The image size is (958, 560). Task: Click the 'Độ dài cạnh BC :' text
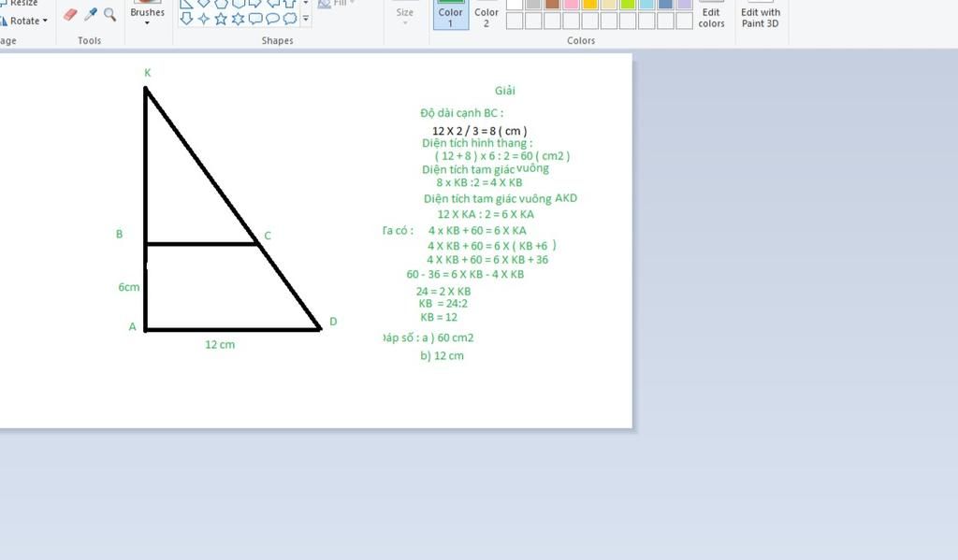(462, 113)
